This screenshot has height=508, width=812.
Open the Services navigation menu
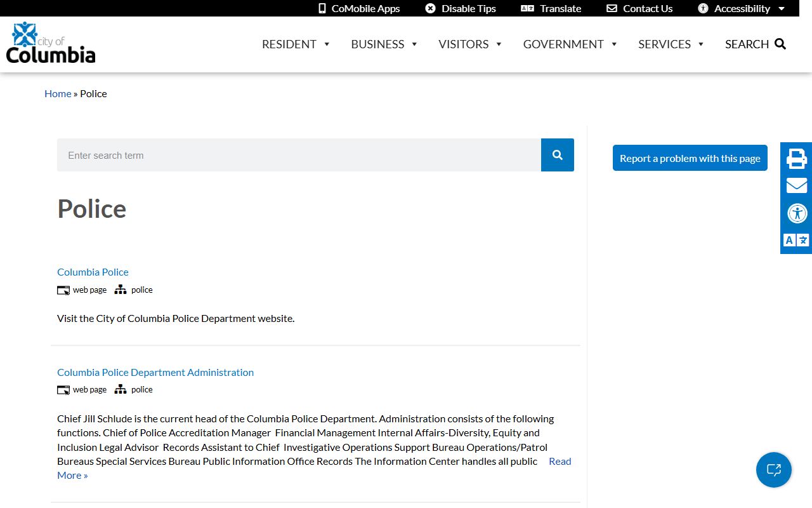tap(671, 44)
